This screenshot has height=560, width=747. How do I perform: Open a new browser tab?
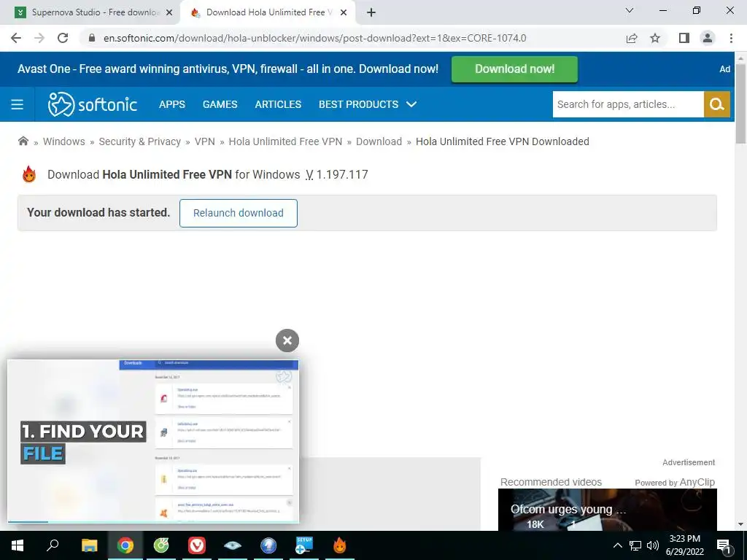point(371,12)
